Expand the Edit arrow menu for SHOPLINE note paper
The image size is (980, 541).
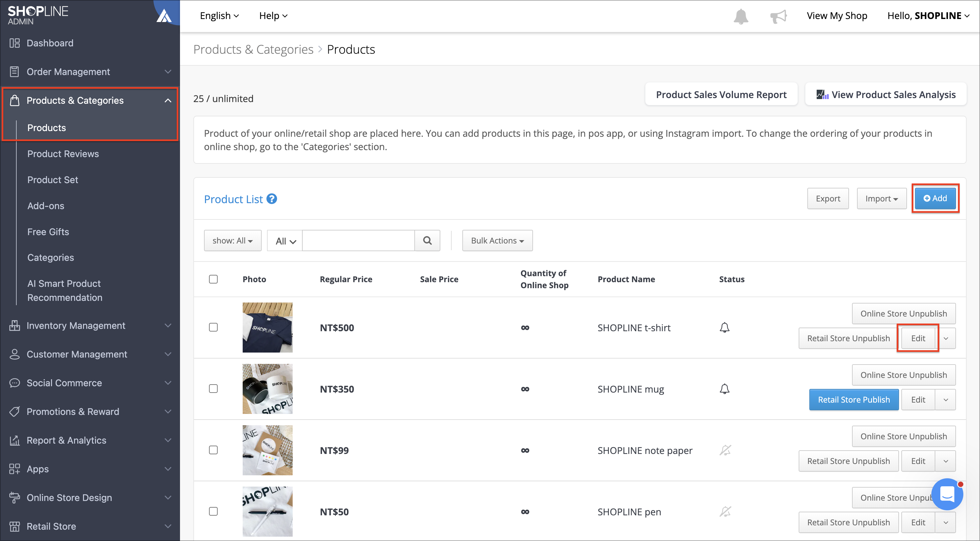pos(945,461)
